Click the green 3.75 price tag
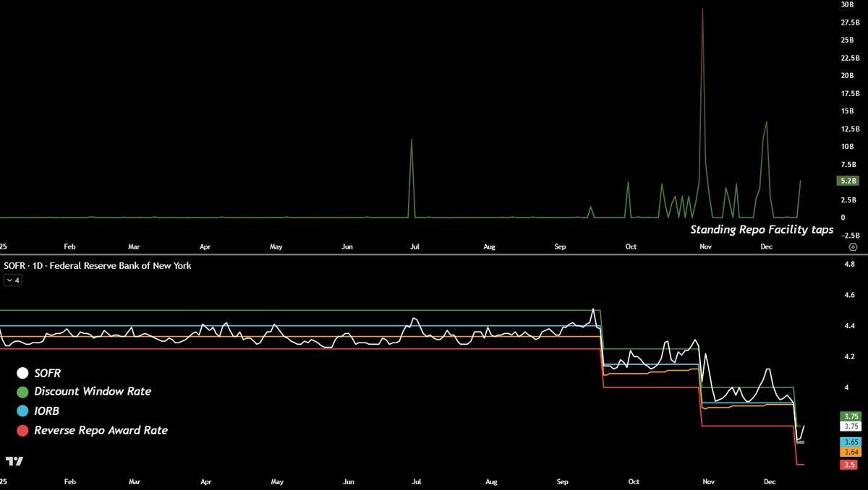This screenshot has height=490, width=868. tap(849, 416)
